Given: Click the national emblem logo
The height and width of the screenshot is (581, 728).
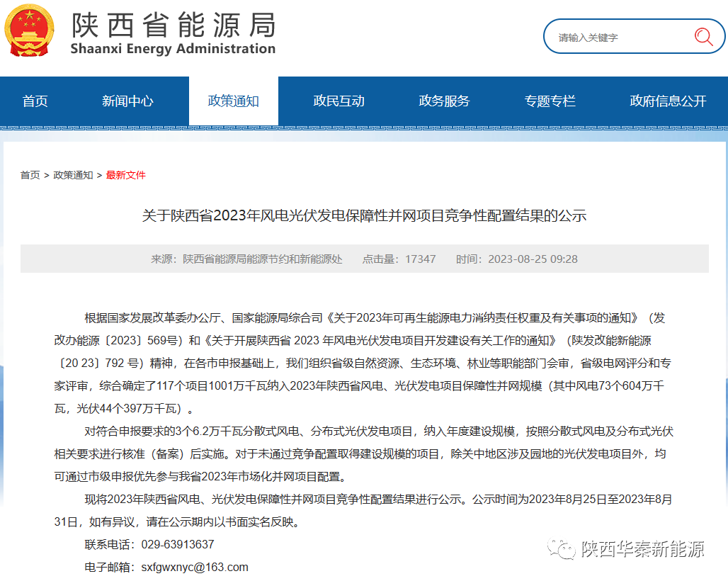Looking at the screenshot, I should [x=29, y=30].
